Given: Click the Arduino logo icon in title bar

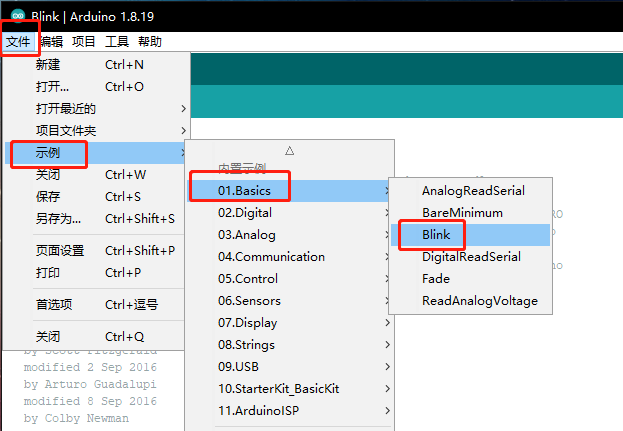Looking at the screenshot, I should click(x=18, y=16).
